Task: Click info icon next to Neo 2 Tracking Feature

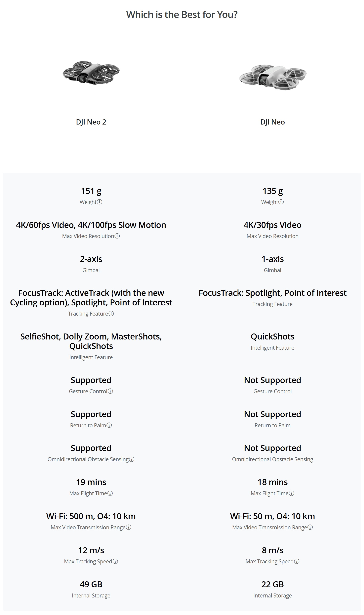Action: [111, 314]
